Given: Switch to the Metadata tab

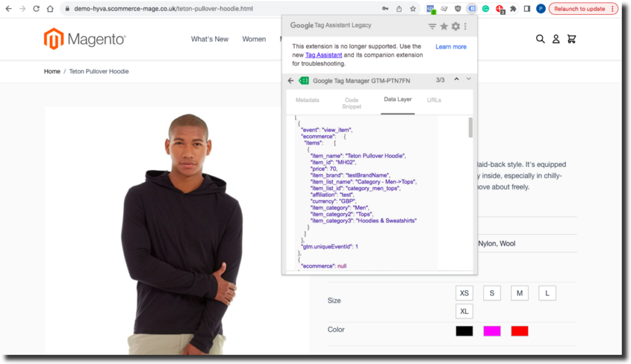Looking at the screenshot, I should tap(307, 100).
